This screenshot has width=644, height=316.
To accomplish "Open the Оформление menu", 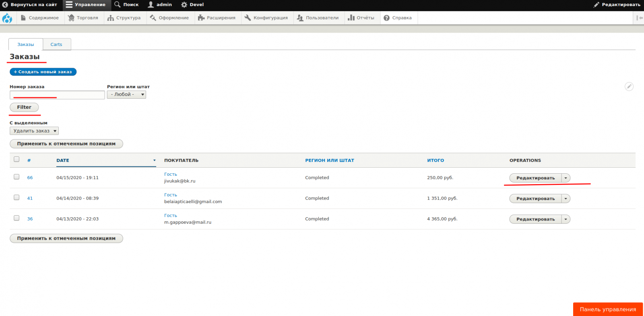I will [x=169, y=18].
